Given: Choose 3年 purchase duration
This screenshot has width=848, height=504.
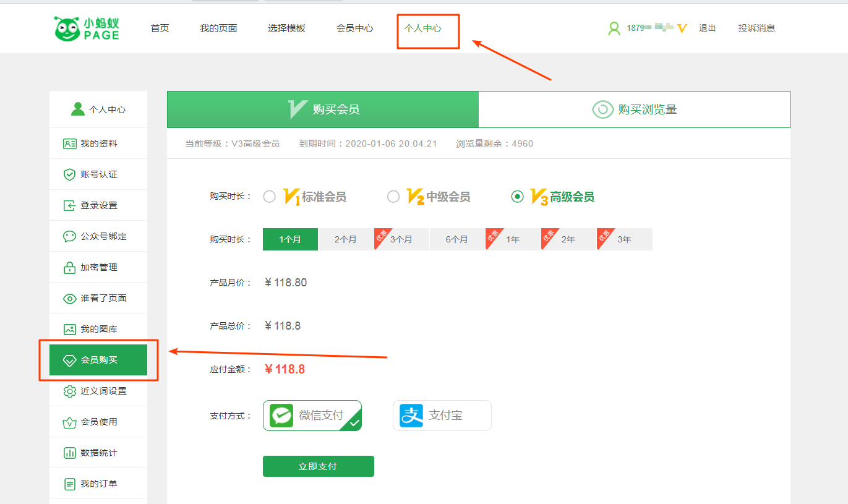Looking at the screenshot, I should 624,239.
